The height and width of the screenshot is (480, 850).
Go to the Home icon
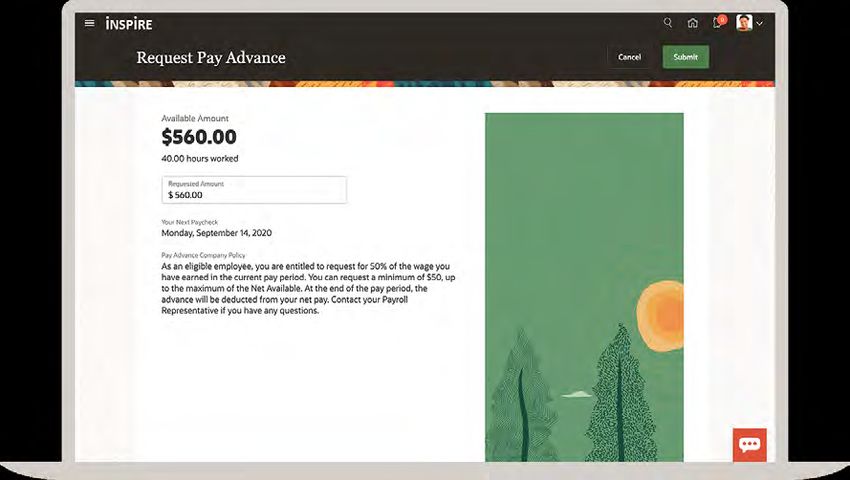pos(693,23)
